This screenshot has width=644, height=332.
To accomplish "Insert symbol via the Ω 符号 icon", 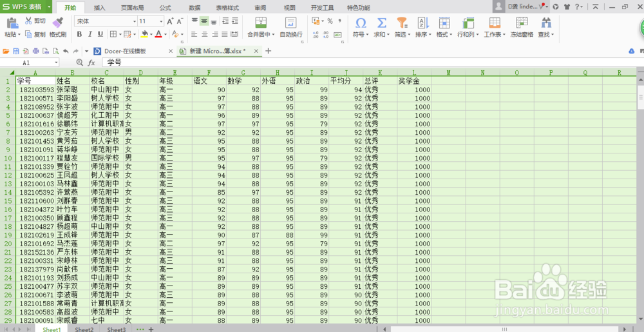I will (361, 23).
